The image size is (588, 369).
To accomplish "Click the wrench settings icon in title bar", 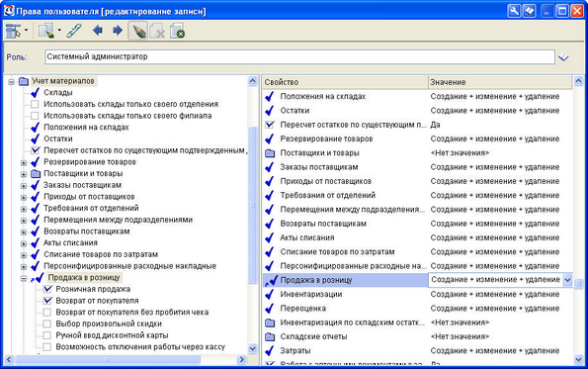I will [514, 11].
